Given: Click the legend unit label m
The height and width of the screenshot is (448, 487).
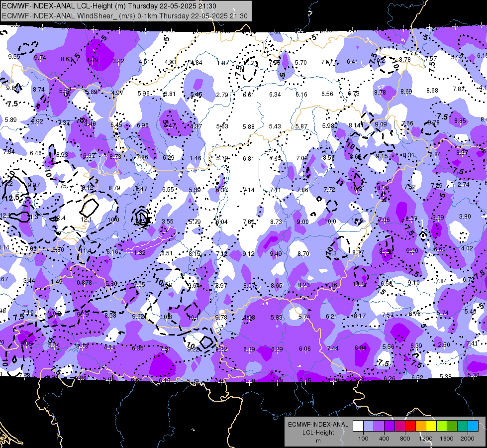Looking at the screenshot, I should 318,441.
